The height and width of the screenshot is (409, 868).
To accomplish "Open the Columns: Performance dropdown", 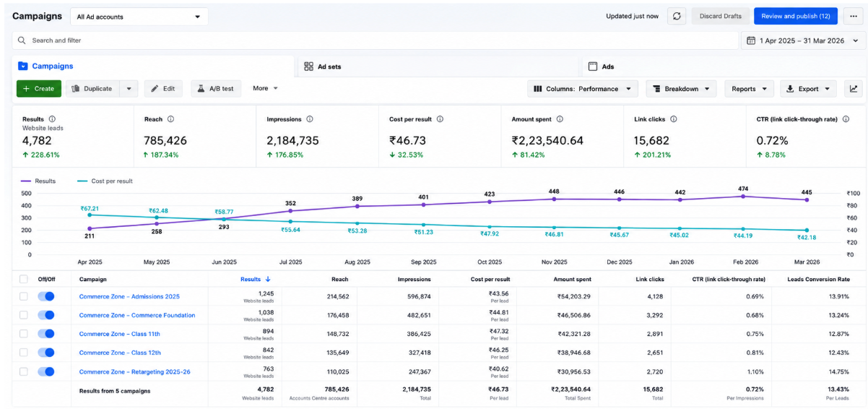I will coord(583,89).
